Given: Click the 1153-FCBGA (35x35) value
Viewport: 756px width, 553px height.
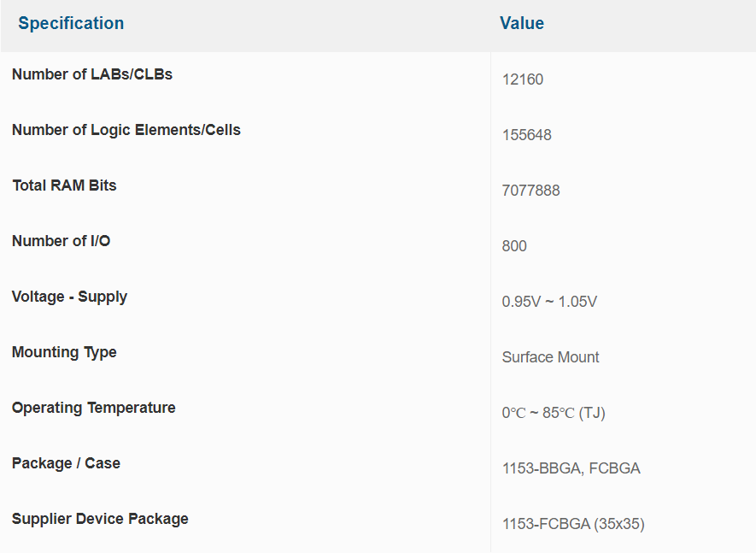Looking at the screenshot, I should click(x=573, y=524).
